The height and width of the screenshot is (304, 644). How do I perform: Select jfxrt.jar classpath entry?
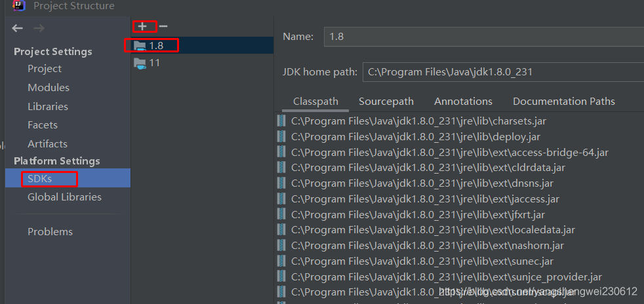click(x=418, y=214)
